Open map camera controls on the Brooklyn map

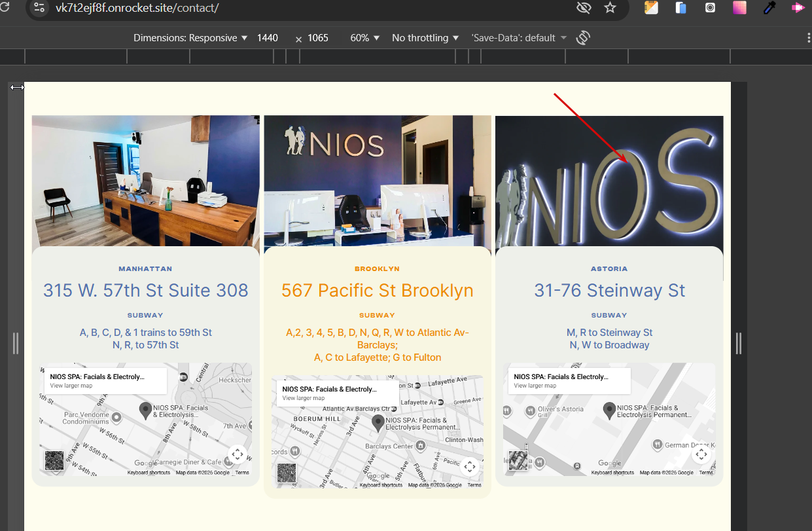(x=469, y=466)
